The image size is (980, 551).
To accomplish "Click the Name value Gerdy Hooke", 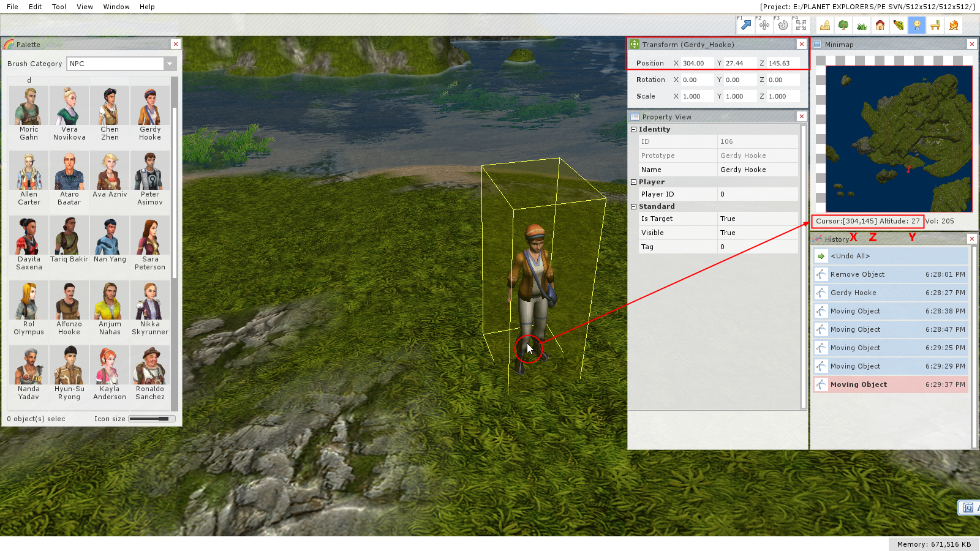I will 758,170.
